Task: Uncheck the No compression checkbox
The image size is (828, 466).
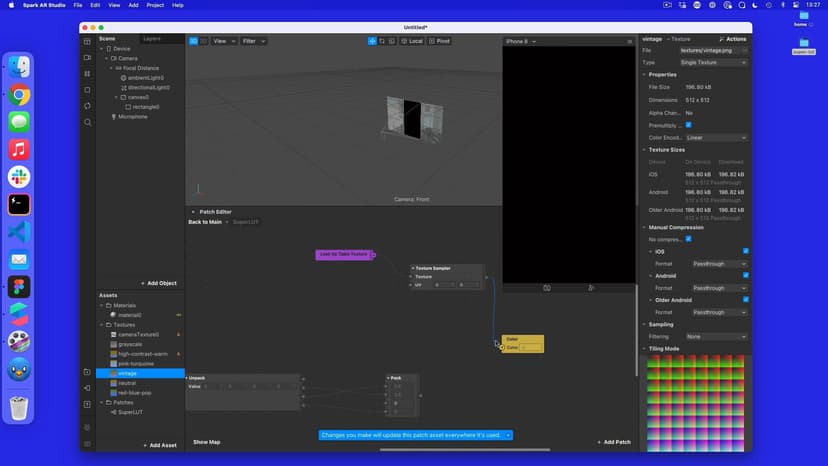Action: [x=688, y=239]
